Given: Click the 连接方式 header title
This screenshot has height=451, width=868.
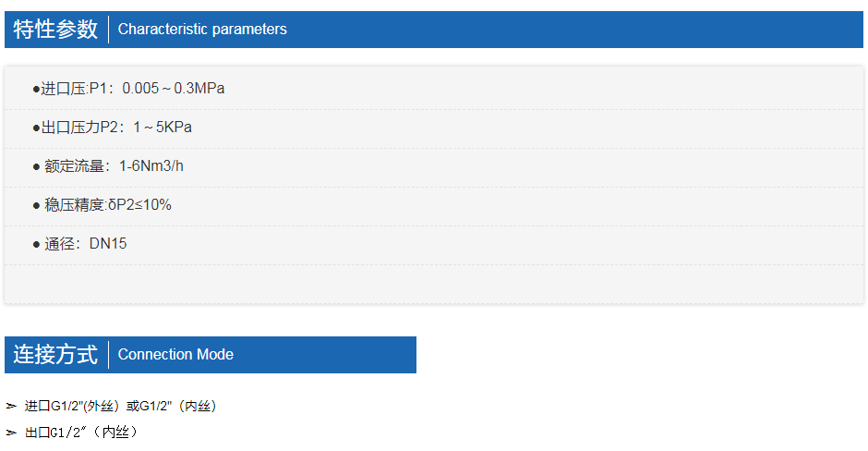Looking at the screenshot, I should tap(55, 355).
